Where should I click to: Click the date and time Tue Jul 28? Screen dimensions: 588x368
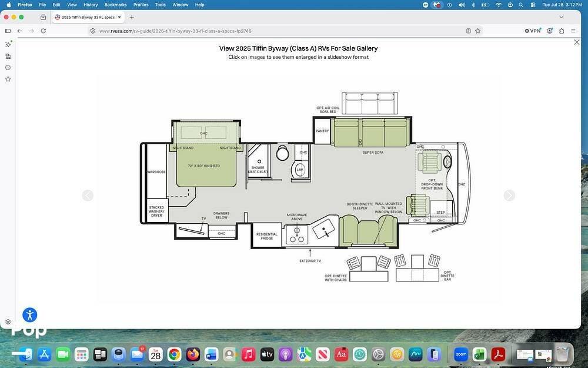tap(562, 5)
